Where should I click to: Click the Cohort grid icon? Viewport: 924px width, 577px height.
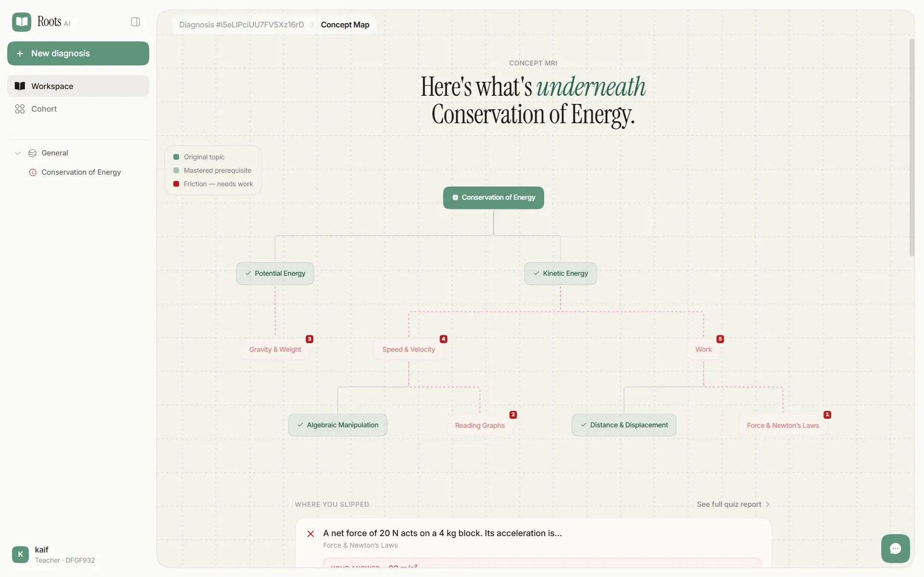[x=20, y=109]
